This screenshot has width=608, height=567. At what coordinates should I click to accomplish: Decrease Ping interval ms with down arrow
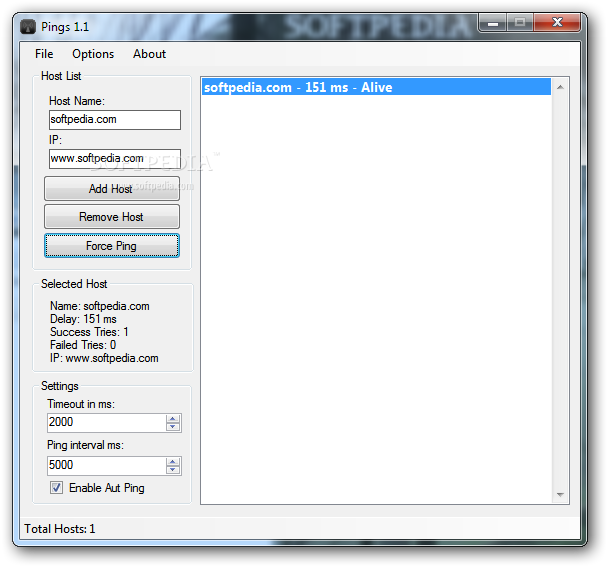pyautogui.click(x=173, y=470)
